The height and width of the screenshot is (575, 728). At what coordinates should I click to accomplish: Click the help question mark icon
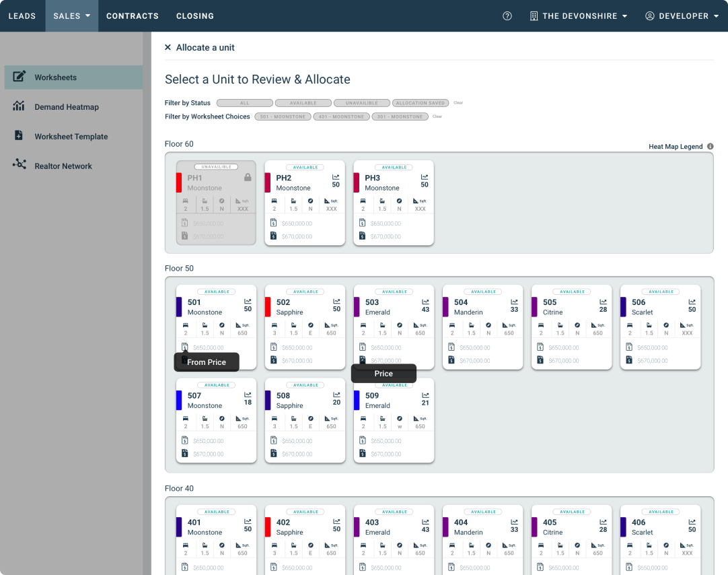coord(507,15)
